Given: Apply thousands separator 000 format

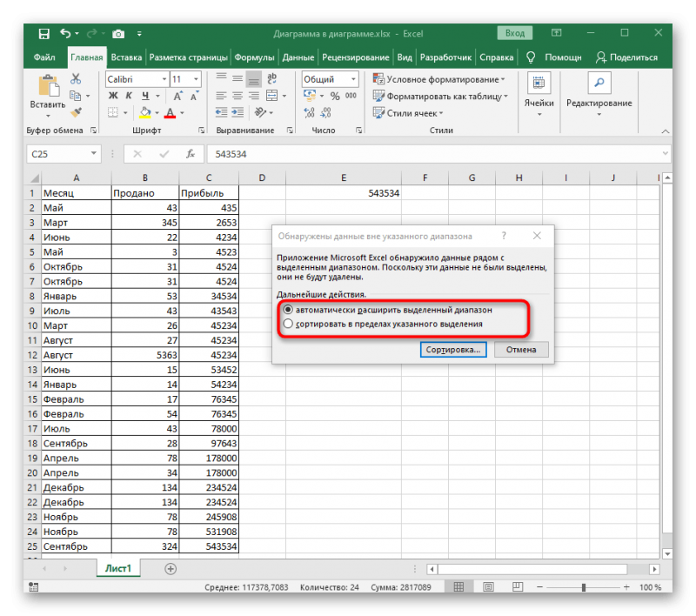Looking at the screenshot, I should click(x=351, y=96).
